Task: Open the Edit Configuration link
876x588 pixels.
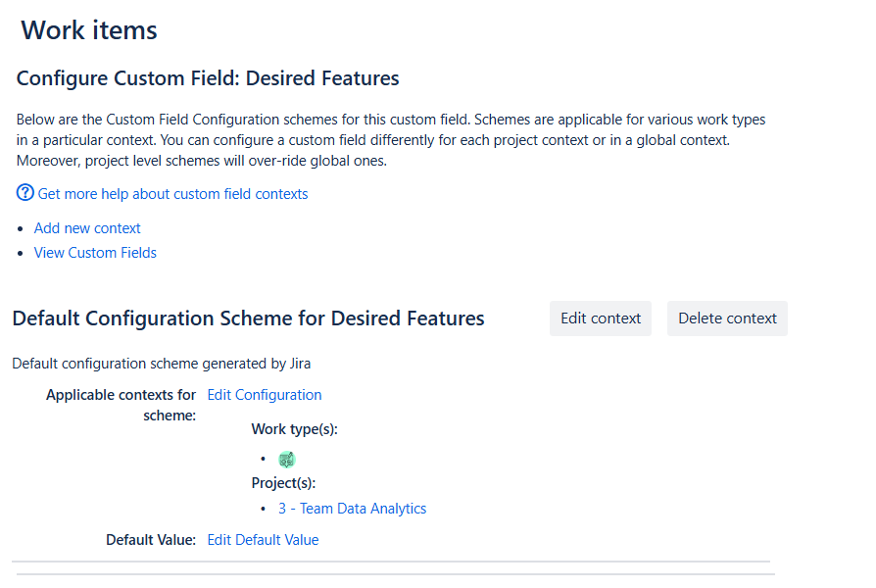Action: pyautogui.click(x=265, y=395)
